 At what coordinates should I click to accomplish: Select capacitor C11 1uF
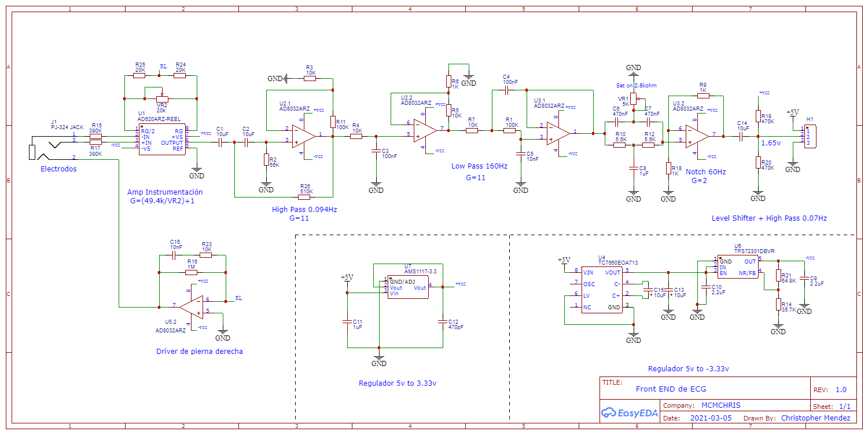pos(347,320)
